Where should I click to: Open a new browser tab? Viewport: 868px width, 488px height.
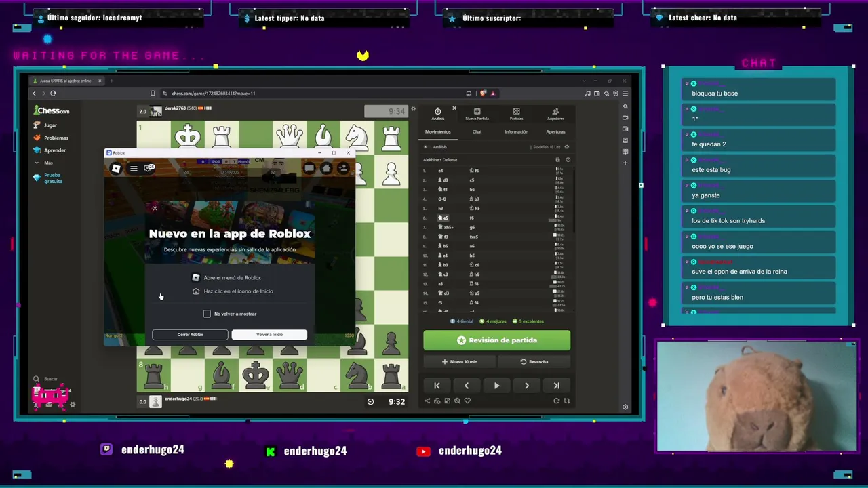click(112, 81)
